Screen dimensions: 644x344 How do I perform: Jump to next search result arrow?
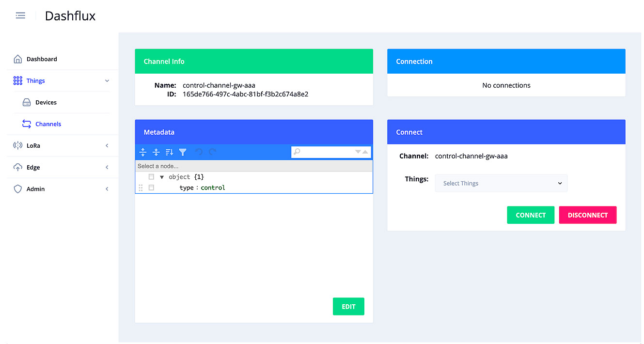[x=358, y=152]
